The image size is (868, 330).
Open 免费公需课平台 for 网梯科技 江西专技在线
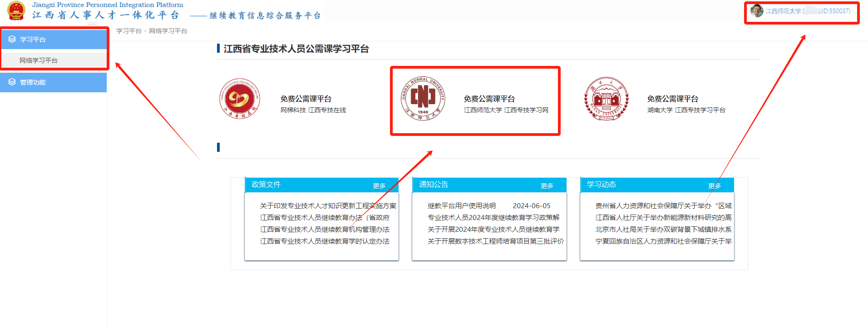(306, 99)
